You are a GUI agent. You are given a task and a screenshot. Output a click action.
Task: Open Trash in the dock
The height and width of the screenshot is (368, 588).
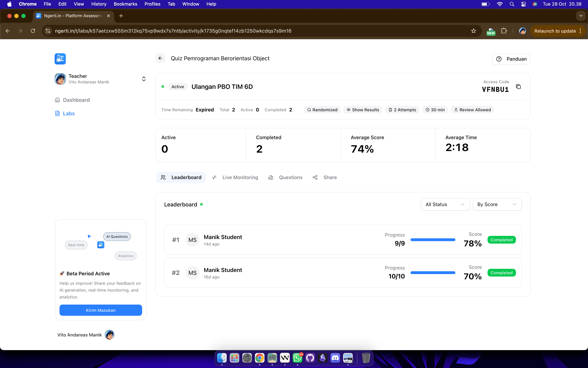(366, 358)
